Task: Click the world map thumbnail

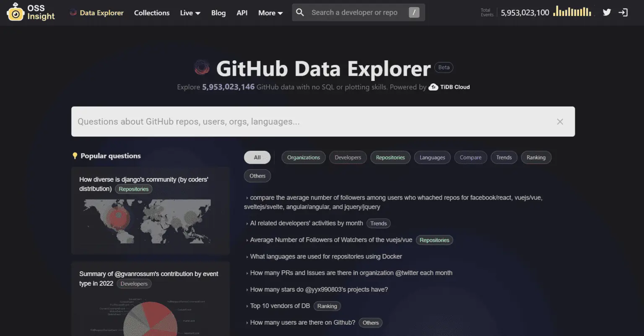Action: [147, 221]
